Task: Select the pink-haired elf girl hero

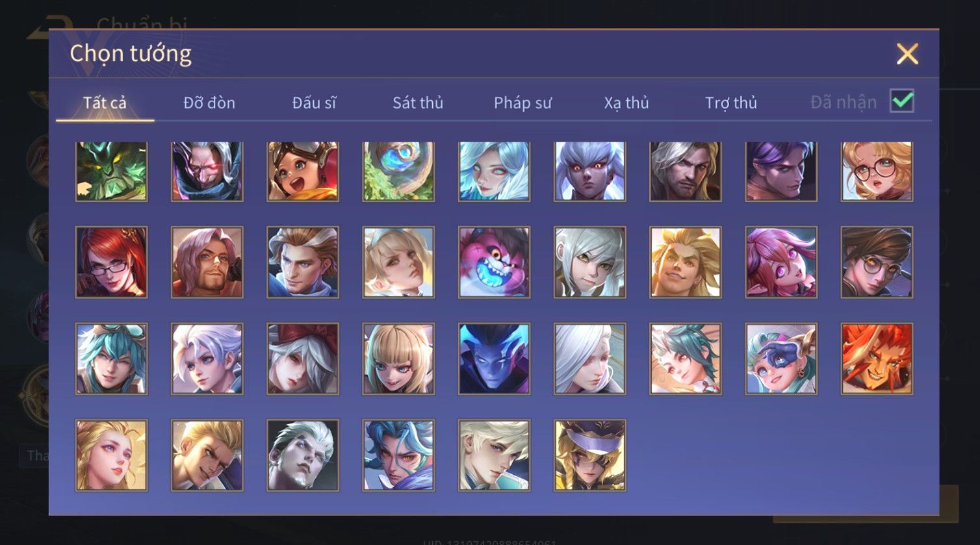Action: click(x=781, y=262)
